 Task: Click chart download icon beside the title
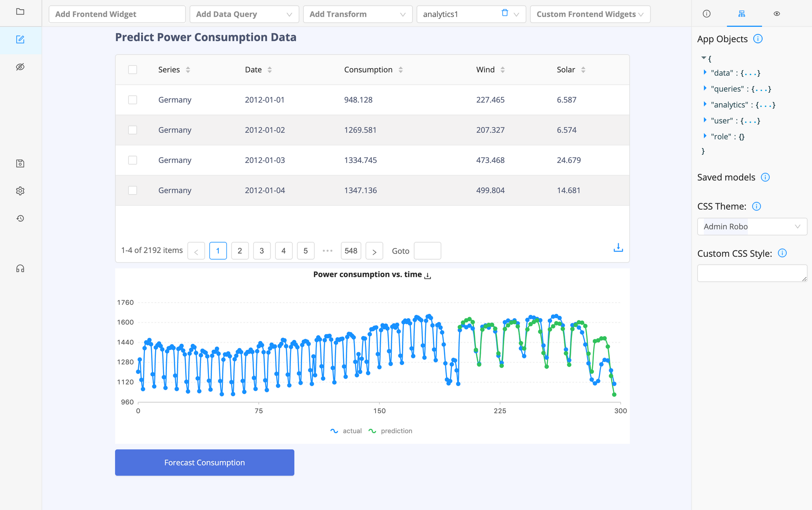428,276
